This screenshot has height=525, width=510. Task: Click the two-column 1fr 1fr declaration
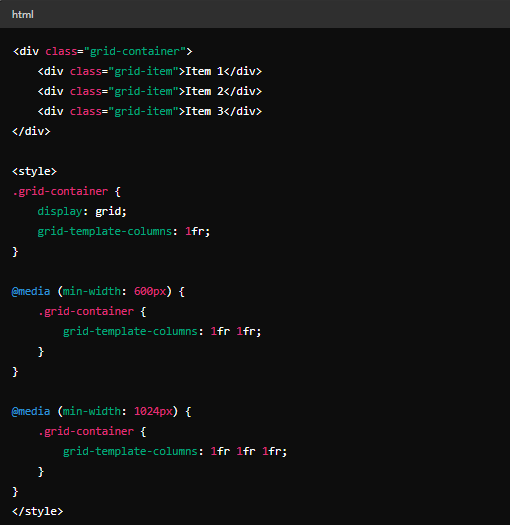coord(162,331)
